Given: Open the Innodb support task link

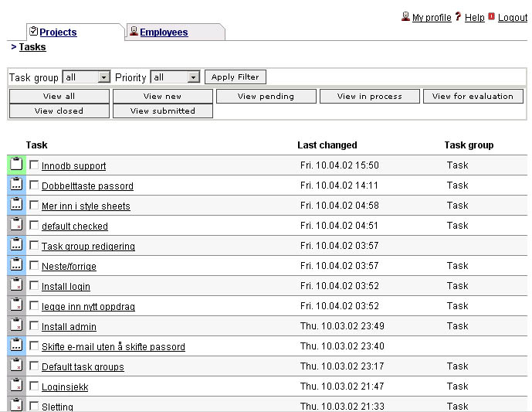Looking at the screenshot, I should [x=73, y=165].
